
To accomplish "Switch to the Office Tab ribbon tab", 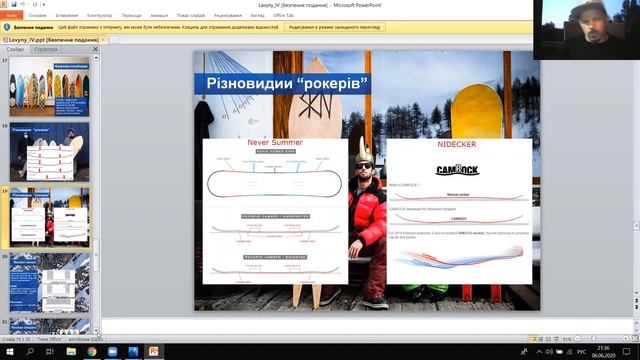I will tap(283, 16).
